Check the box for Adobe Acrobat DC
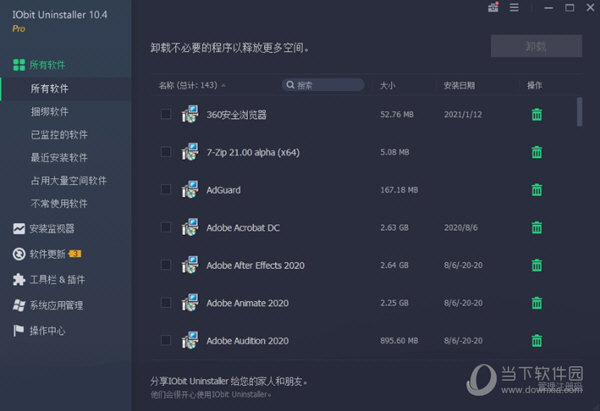This screenshot has height=411, width=600. (166, 227)
